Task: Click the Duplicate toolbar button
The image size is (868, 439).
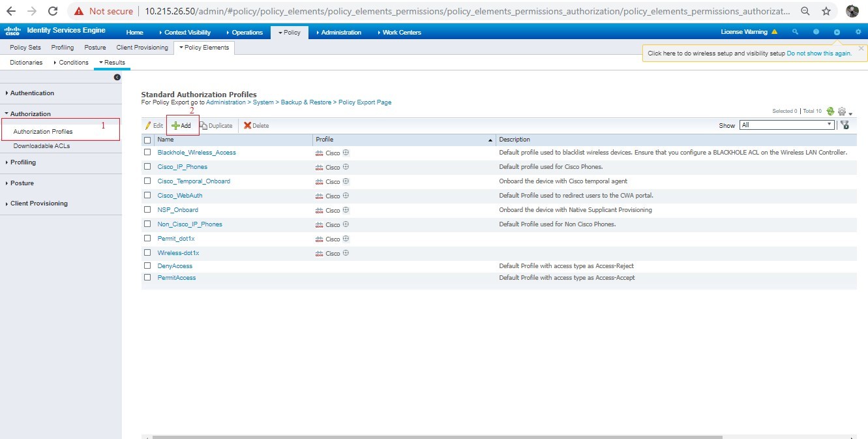Action: [216, 125]
